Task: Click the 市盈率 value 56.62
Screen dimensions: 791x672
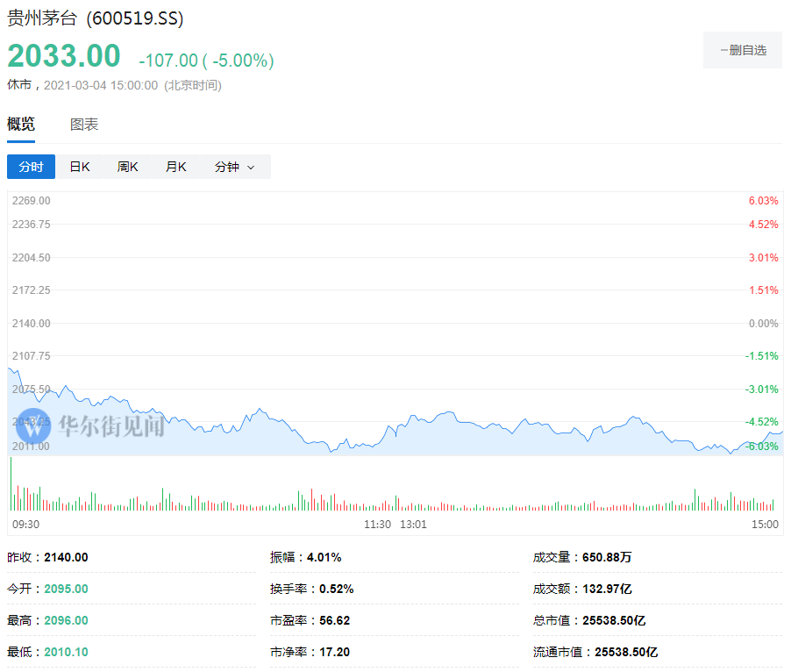Action: pos(334,620)
